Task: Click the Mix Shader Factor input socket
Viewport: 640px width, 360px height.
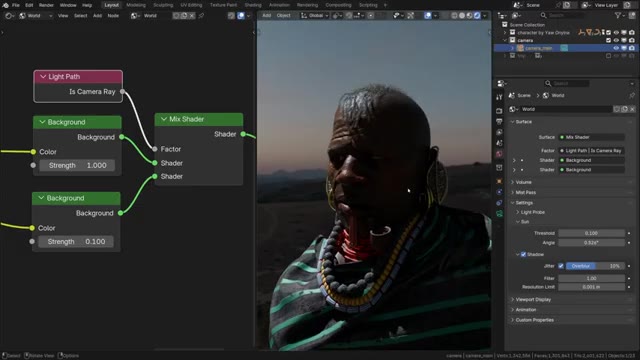Action: coord(154,149)
